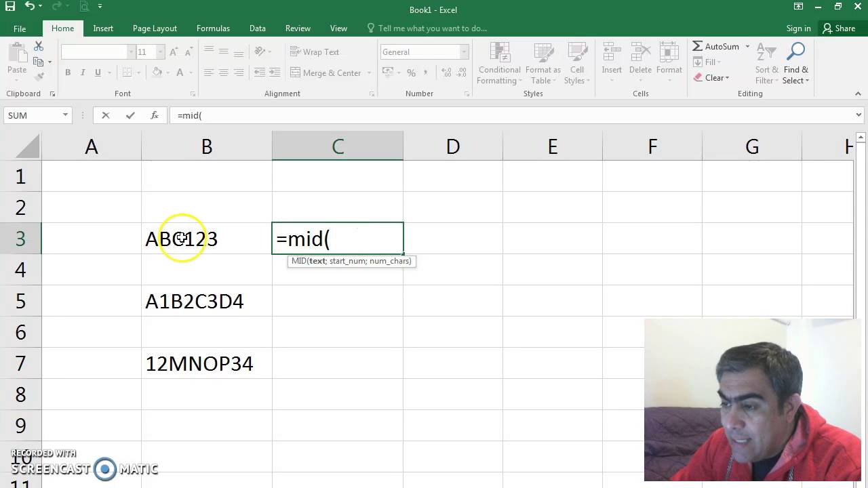868x488 pixels.
Task: Click the Select All corner triangle
Action: (26, 146)
